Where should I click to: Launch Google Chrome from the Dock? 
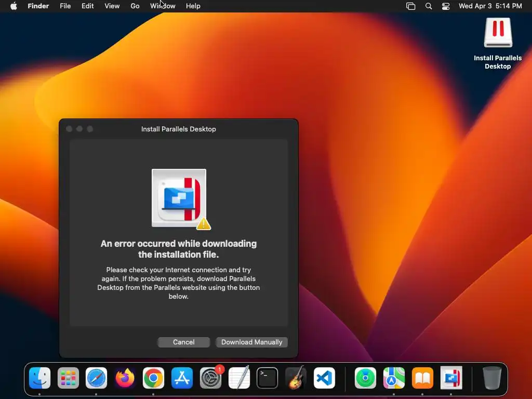point(153,378)
